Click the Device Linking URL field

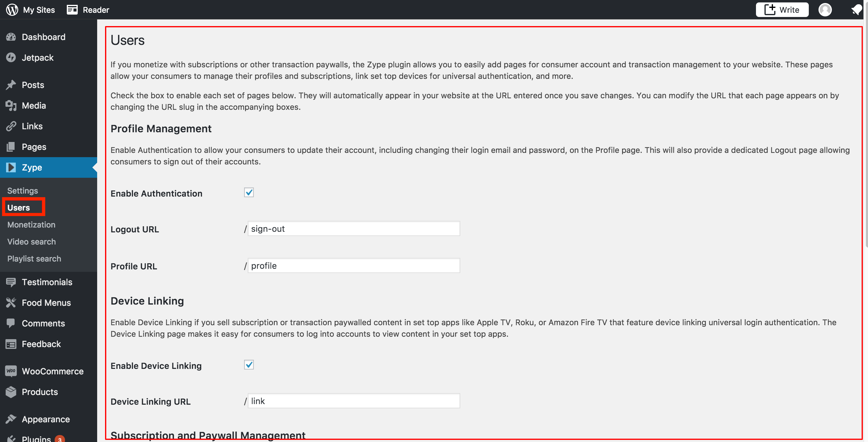tap(354, 401)
